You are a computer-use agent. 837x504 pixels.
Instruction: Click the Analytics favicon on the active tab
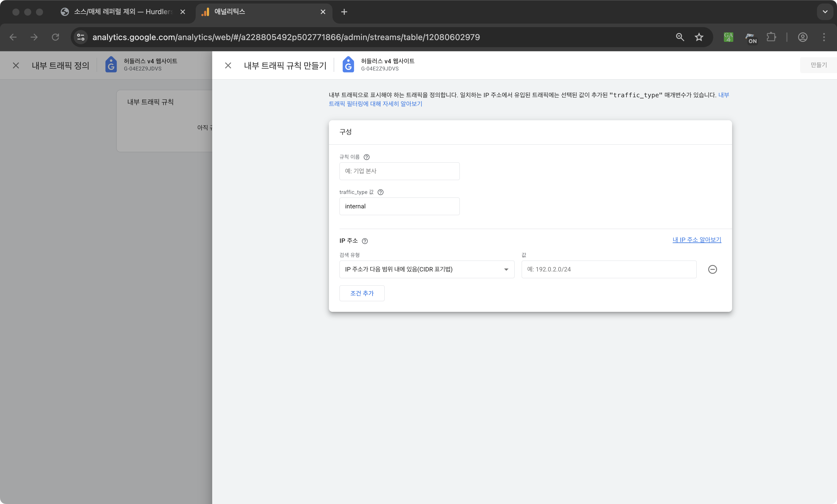205,12
